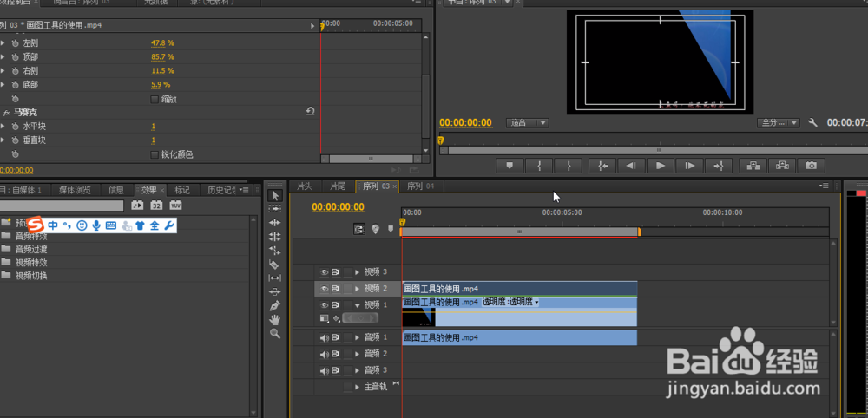Open program monitor settings wrench
Image resolution: width=868 pixels, height=418 pixels.
tap(812, 123)
